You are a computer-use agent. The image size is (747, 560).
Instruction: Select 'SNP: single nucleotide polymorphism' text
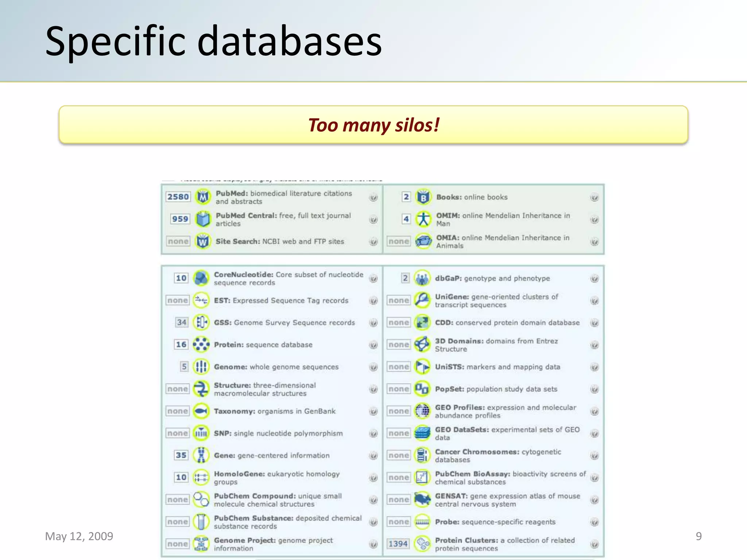278,433
